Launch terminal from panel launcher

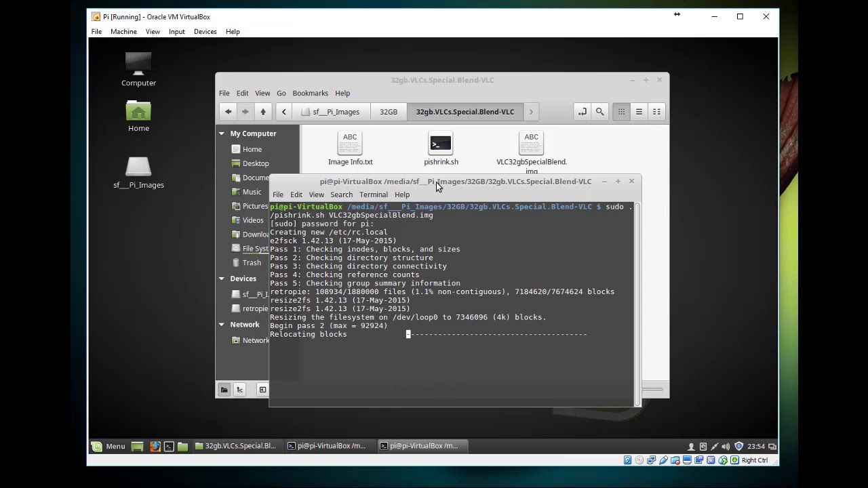(169, 446)
